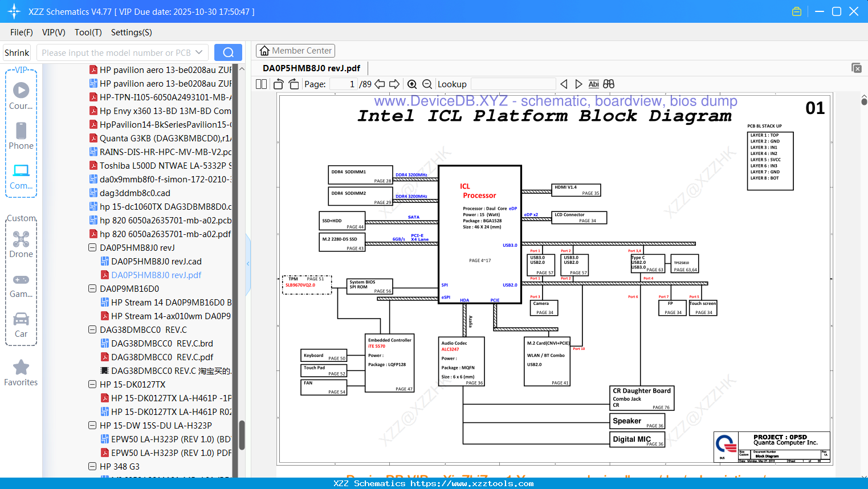Open Toshiba L500D NTWAE LA-5332P file

tap(160, 166)
